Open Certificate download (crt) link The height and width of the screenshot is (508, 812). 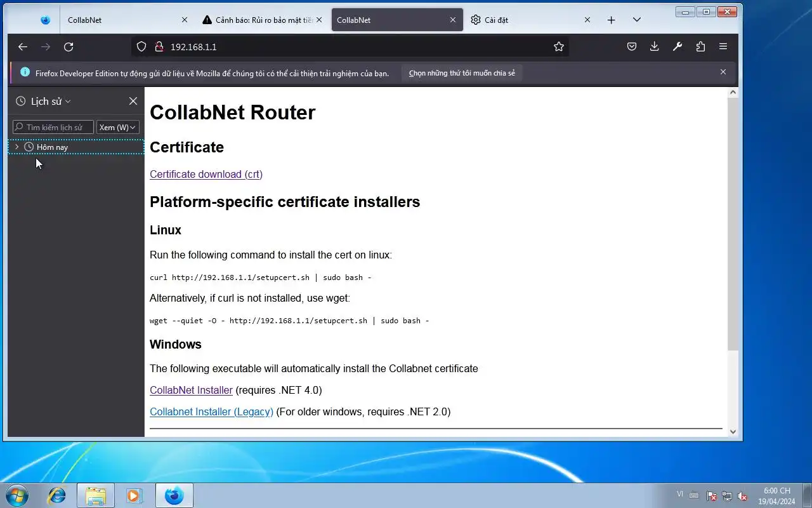tap(206, 174)
